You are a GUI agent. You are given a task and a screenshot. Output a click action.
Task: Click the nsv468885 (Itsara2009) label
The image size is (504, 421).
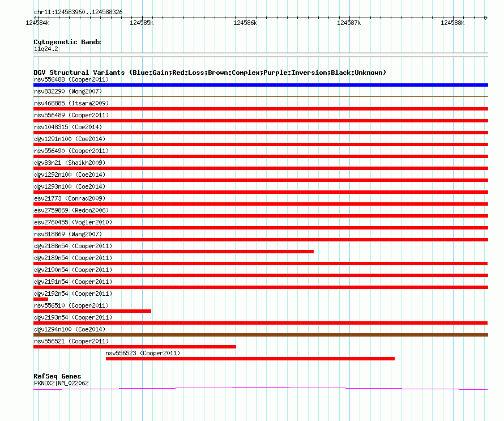(x=71, y=103)
